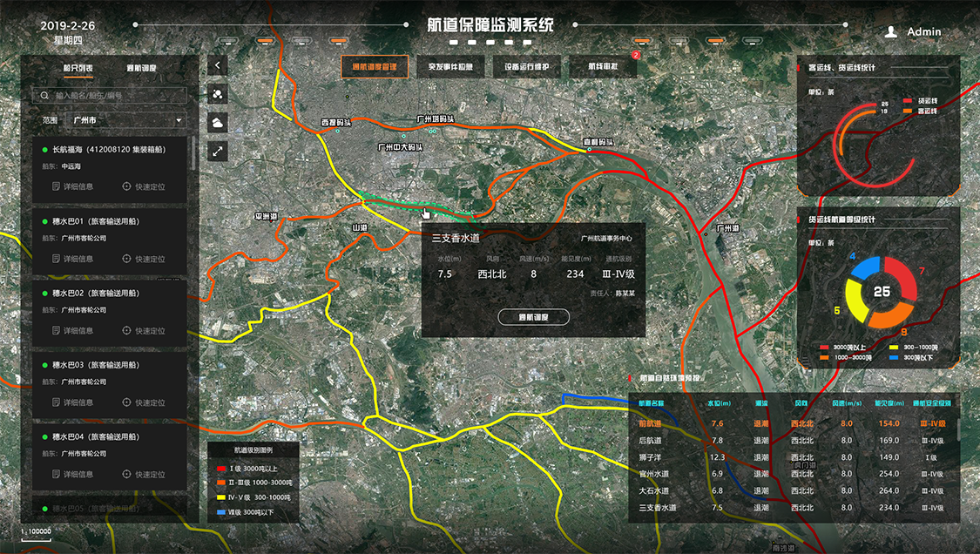The width and height of the screenshot is (980, 554).
Task: Open 详细信息 document icon for 穗水巴01
Action: click(x=57, y=259)
